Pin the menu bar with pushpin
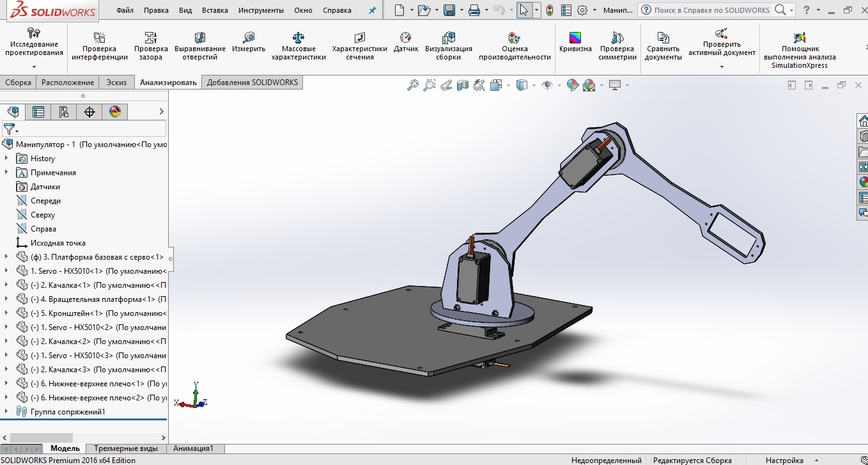 pyautogui.click(x=373, y=11)
